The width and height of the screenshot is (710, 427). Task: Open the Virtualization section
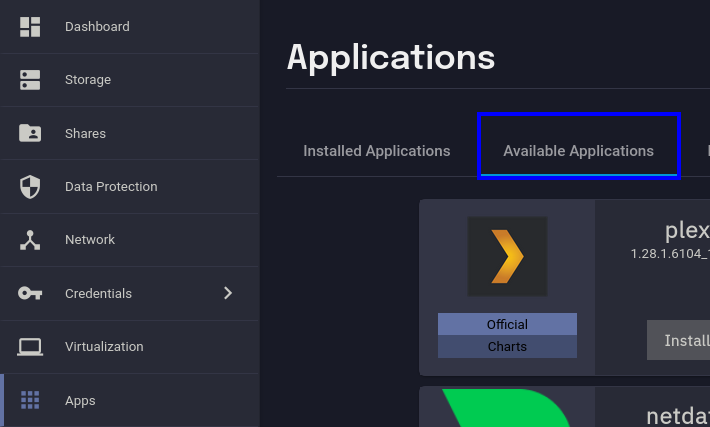coord(130,347)
